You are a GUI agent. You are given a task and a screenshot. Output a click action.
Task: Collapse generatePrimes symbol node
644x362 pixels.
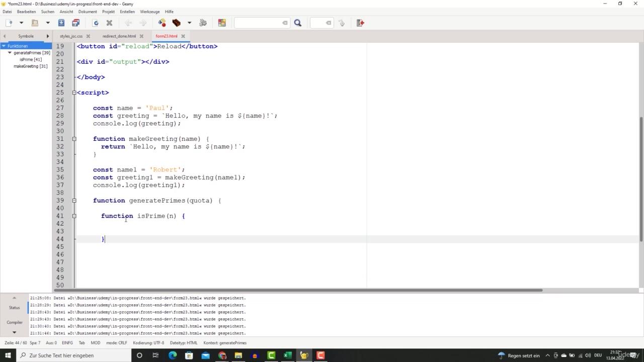[x=10, y=53]
